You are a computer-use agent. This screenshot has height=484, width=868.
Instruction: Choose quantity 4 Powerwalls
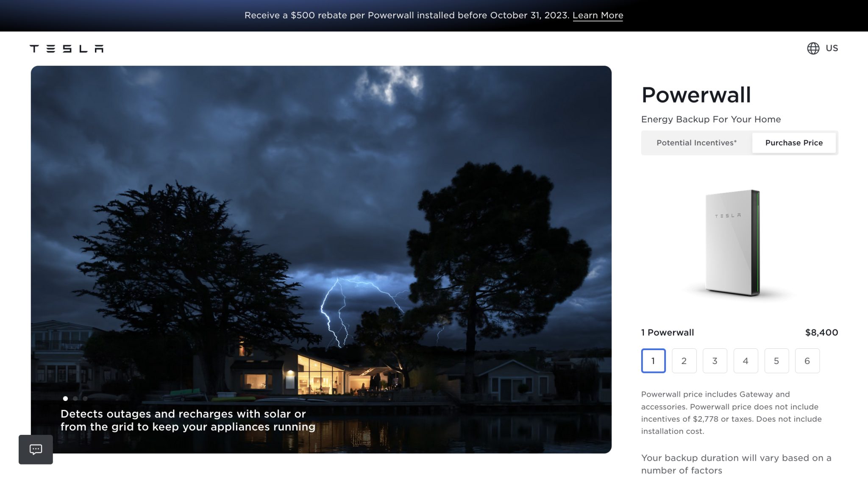746,361
